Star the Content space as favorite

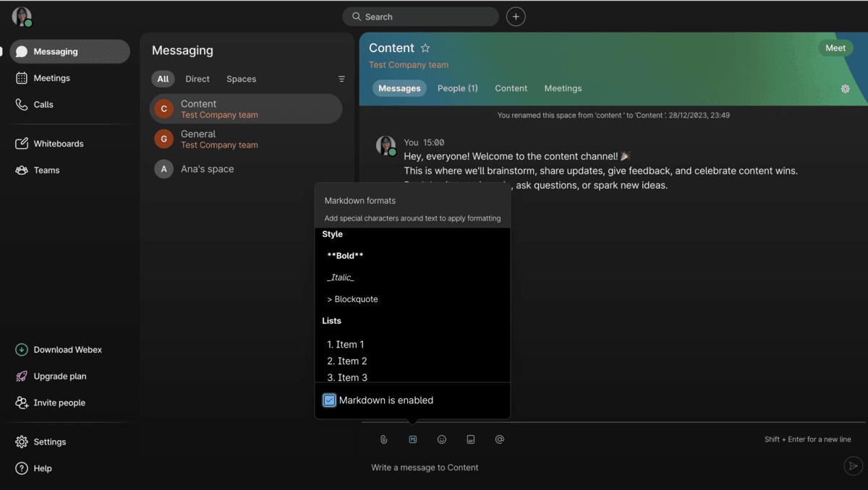pos(425,48)
